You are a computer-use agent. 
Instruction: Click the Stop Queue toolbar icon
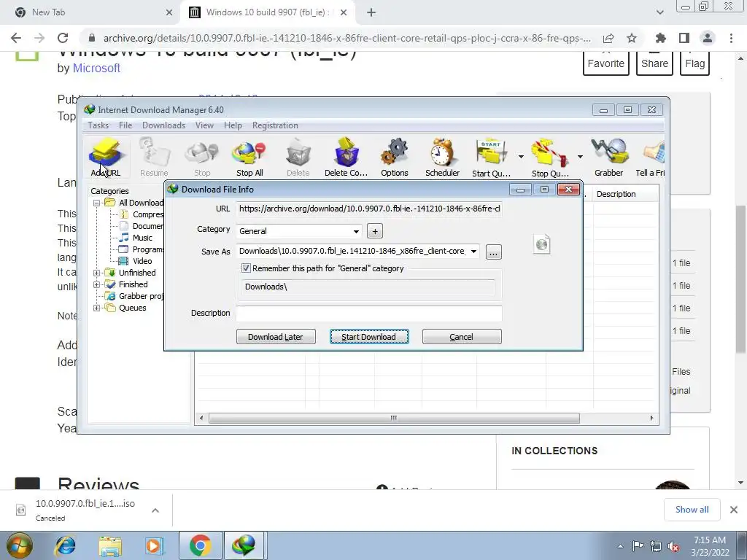550,157
